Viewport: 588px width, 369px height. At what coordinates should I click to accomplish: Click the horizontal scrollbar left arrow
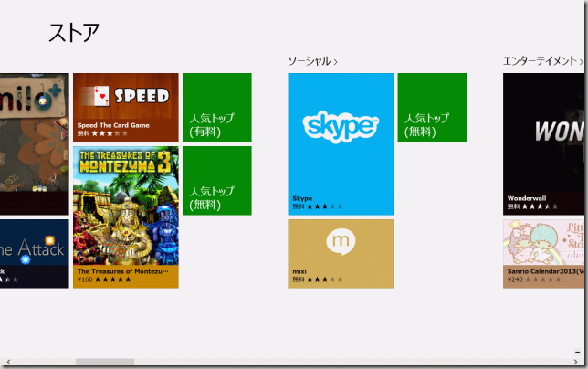click(6, 363)
